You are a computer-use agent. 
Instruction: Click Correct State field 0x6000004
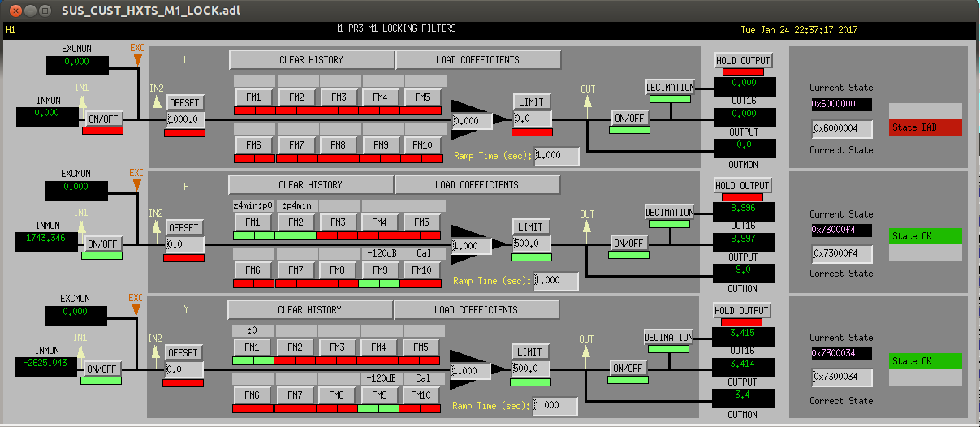[x=842, y=129]
